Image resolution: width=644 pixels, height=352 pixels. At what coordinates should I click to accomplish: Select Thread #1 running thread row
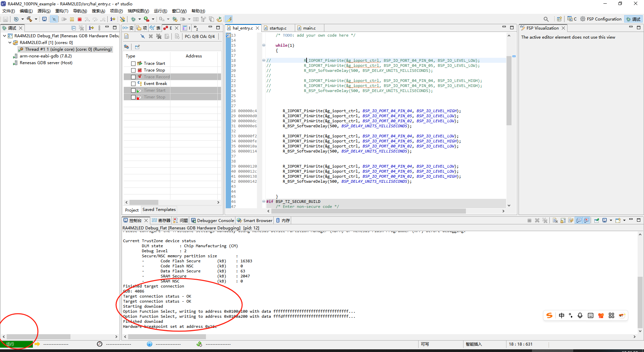[65, 49]
